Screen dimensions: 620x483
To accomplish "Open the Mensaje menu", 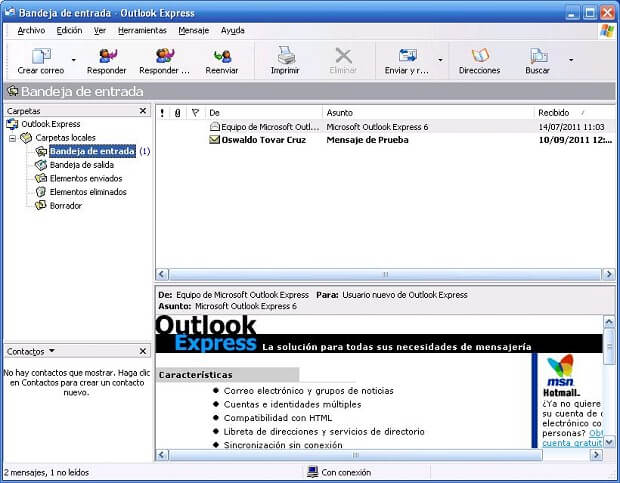I will pyautogui.click(x=194, y=31).
